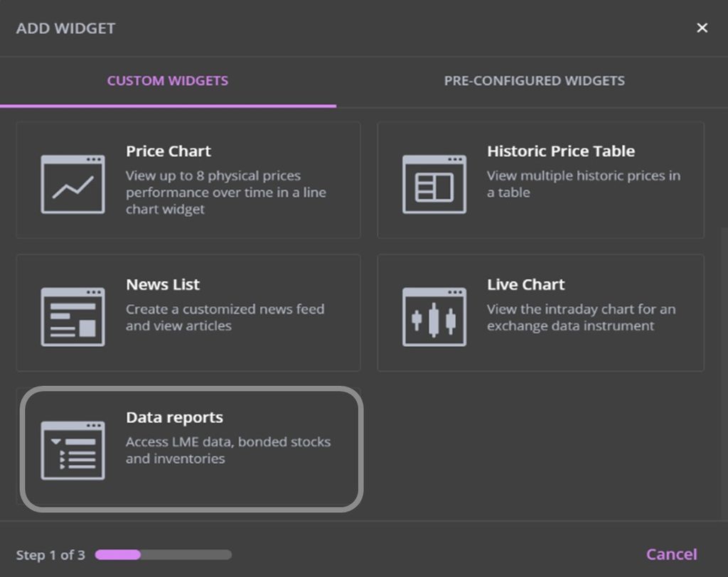Click the News List feed icon
The image size is (728, 577).
(73, 317)
